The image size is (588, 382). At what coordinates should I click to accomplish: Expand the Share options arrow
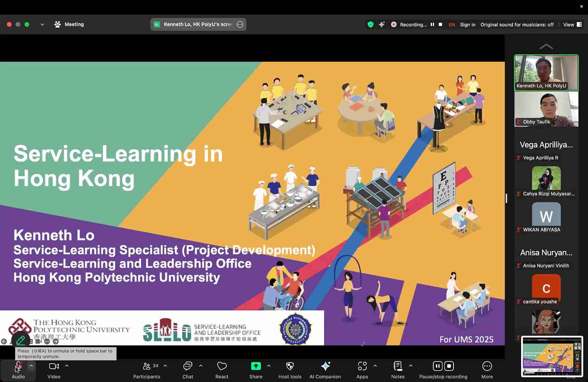click(269, 366)
